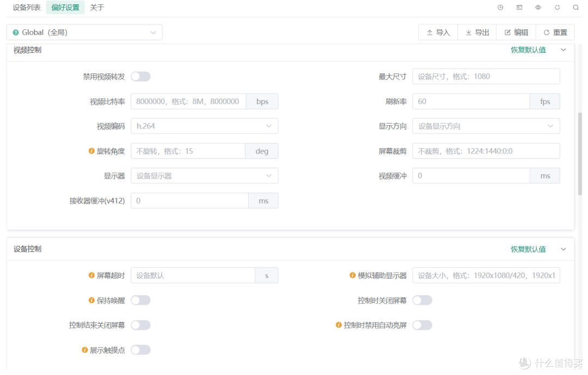The width and height of the screenshot is (588, 375).
Task: Click the info icon beside 屏幕超时
Action: [x=91, y=275]
